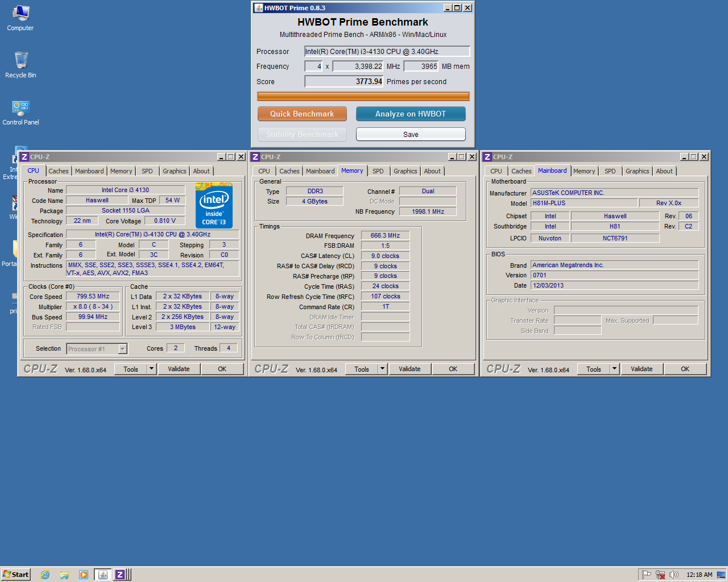Image resolution: width=728 pixels, height=582 pixels.
Task: Click the NB Frequency value 1998.1 MHz
Action: 428,211
